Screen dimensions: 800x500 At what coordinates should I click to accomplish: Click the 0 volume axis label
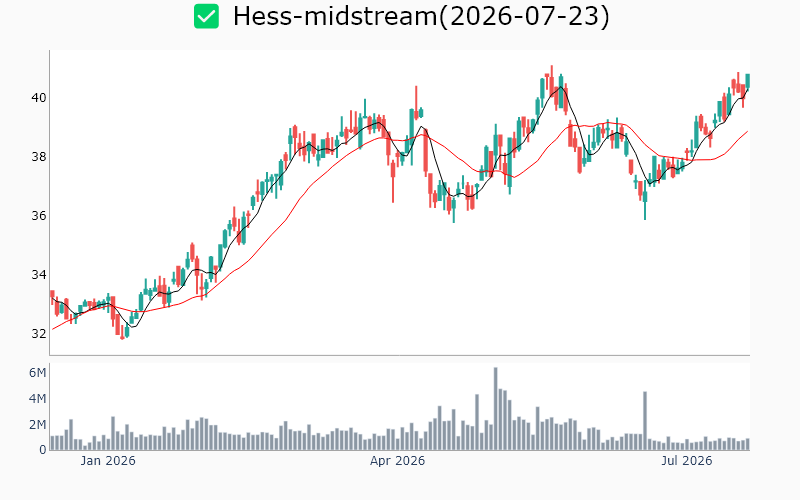click(43, 450)
